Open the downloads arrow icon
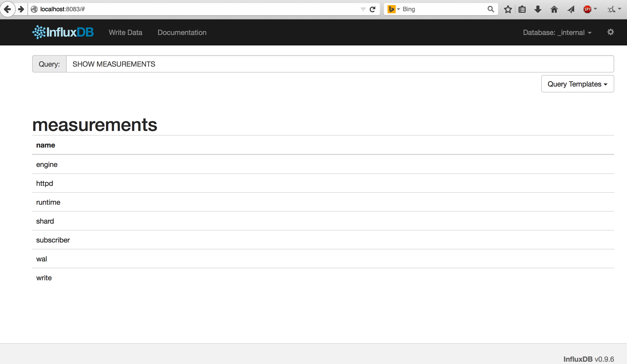Screen dimensions: 627x364 pyautogui.click(x=538, y=9)
